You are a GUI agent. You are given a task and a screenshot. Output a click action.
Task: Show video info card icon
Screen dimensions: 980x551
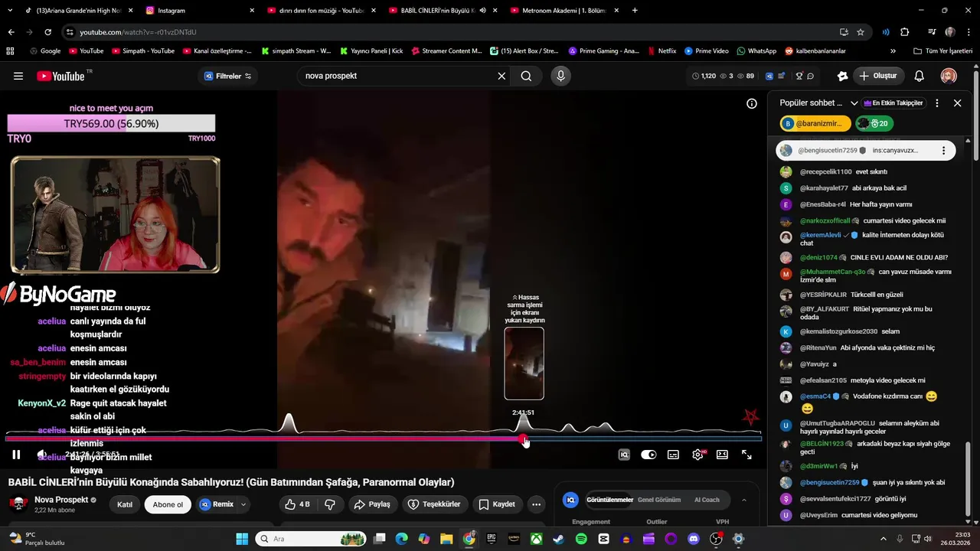752,103
